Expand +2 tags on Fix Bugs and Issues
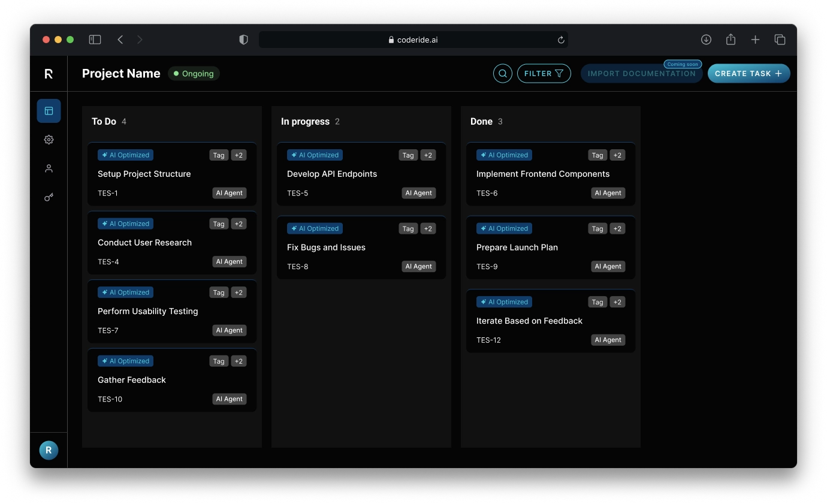The image size is (827, 504). 428,229
